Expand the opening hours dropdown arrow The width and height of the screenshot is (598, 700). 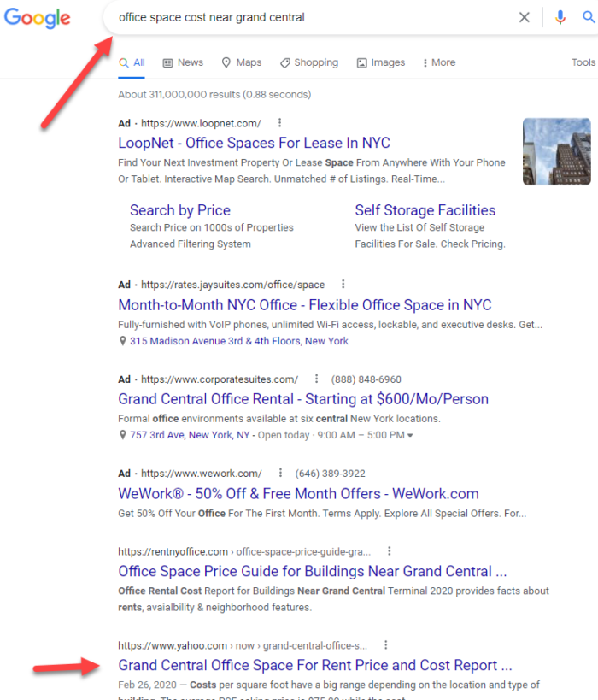click(410, 435)
